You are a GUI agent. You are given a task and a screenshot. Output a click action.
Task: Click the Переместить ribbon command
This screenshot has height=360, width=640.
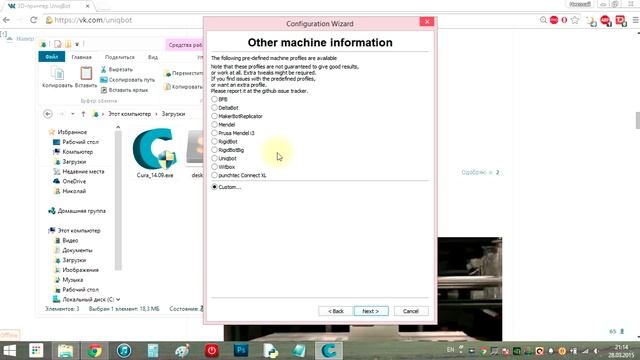click(183, 73)
